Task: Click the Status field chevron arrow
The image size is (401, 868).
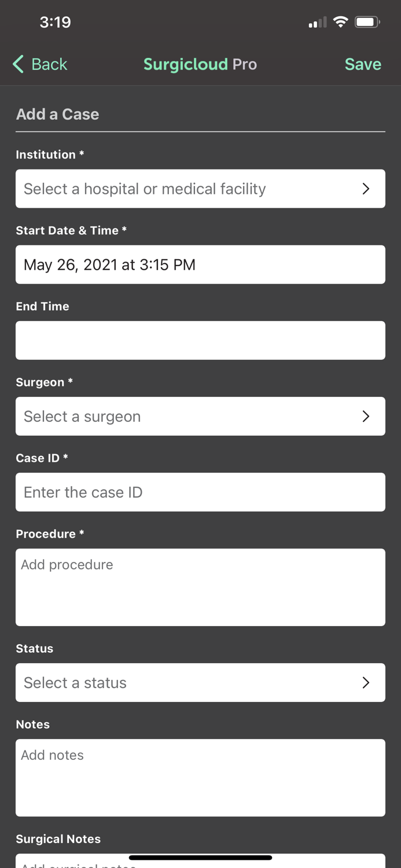Action: coord(366,682)
